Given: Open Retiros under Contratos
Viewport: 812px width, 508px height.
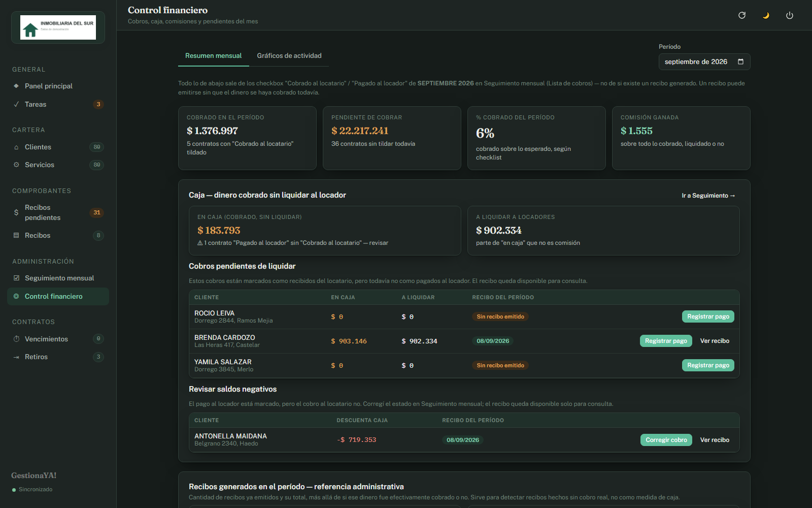Looking at the screenshot, I should pyautogui.click(x=58, y=357).
